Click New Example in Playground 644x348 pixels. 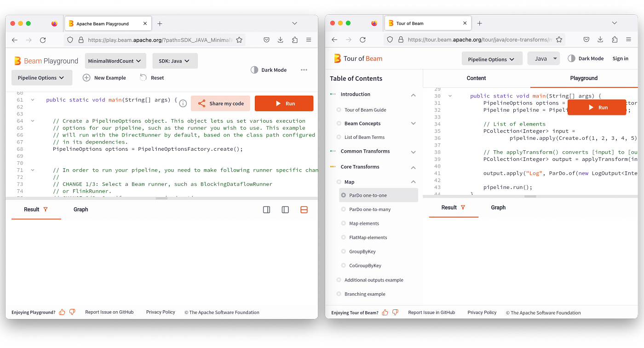tap(104, 78)
